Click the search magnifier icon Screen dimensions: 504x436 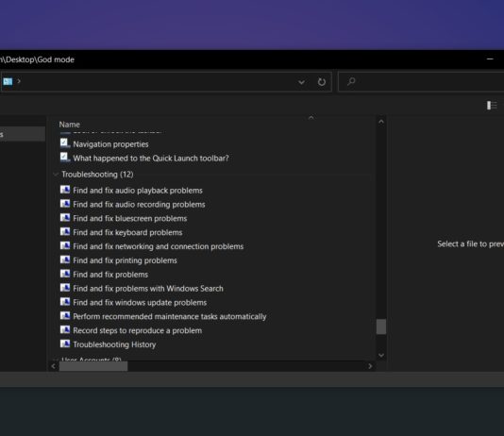coord(351,81)
